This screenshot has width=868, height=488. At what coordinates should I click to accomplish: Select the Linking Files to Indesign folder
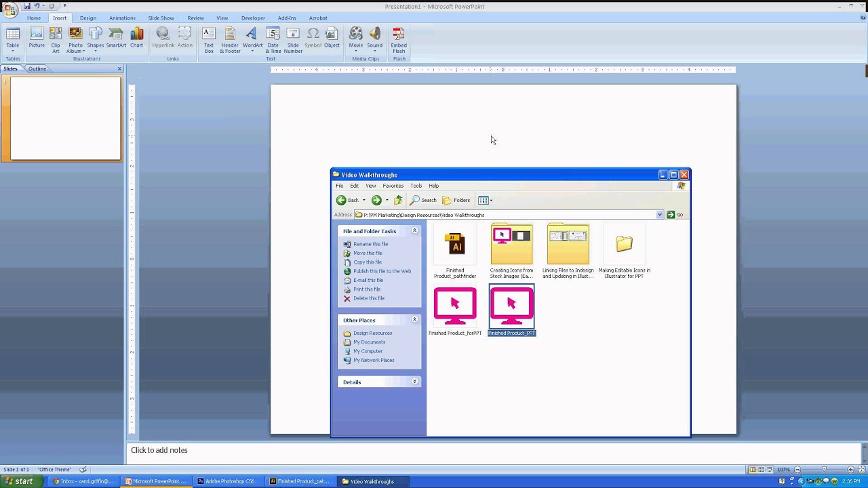(568, 251)
